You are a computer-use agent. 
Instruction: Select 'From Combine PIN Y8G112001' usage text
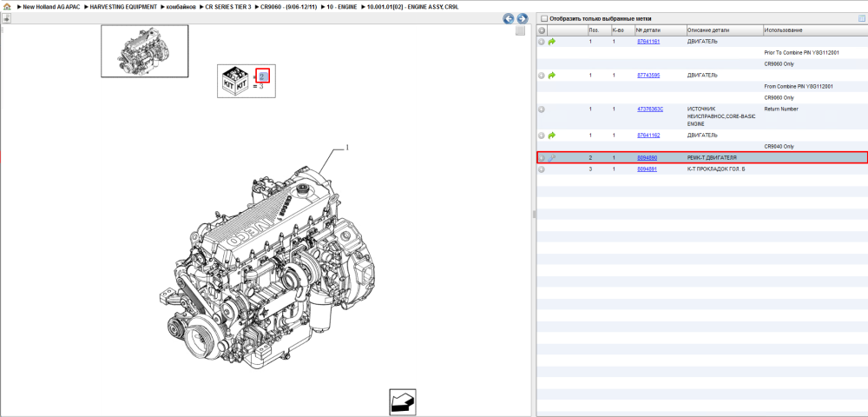point(799,86)
